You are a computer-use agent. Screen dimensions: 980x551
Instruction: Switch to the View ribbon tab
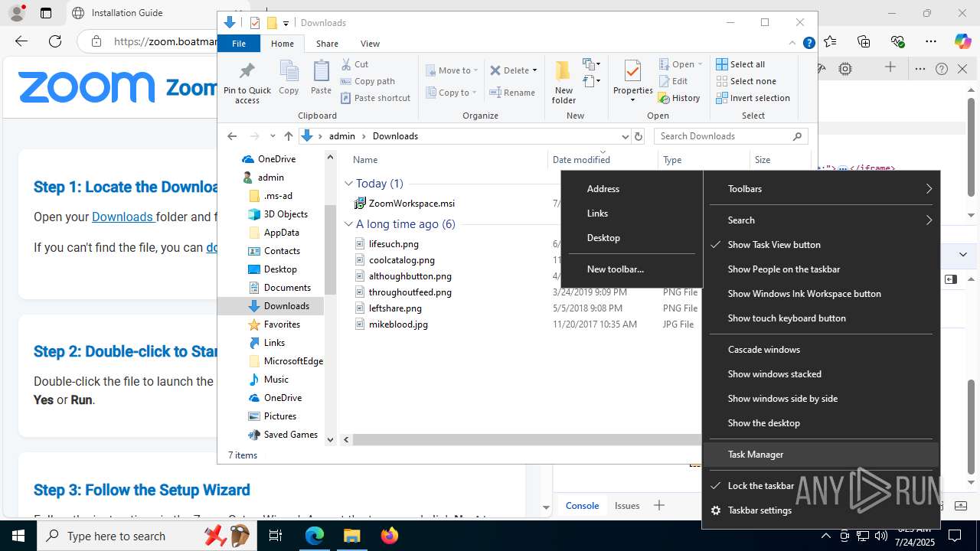pyautogui.click(x=370, y=44)
